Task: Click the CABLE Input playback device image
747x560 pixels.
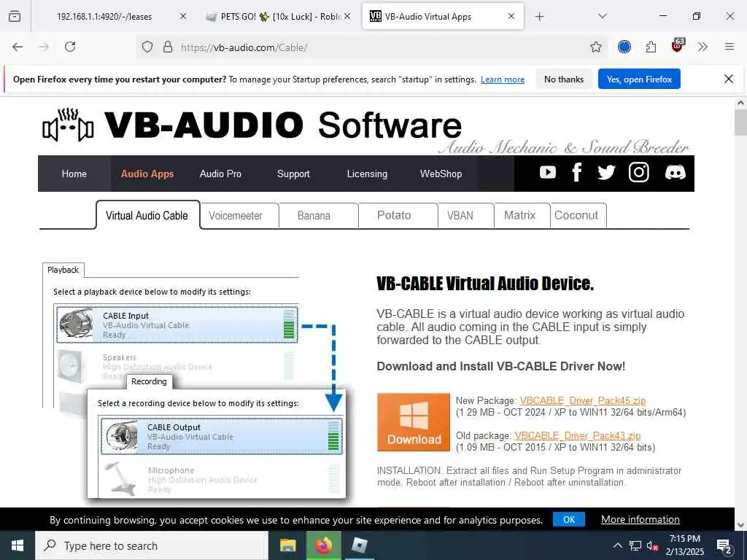Action: point(76,324)
